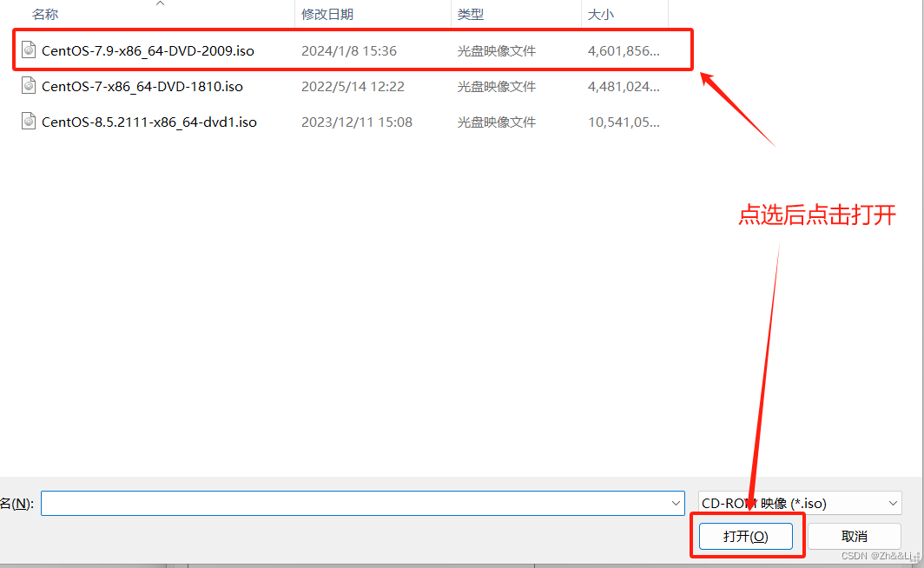The image size is (924, 568).
Task: Select the CentOS-7.9-x86_64-DVD-2009.iso file icon
Action: (29, 50)
